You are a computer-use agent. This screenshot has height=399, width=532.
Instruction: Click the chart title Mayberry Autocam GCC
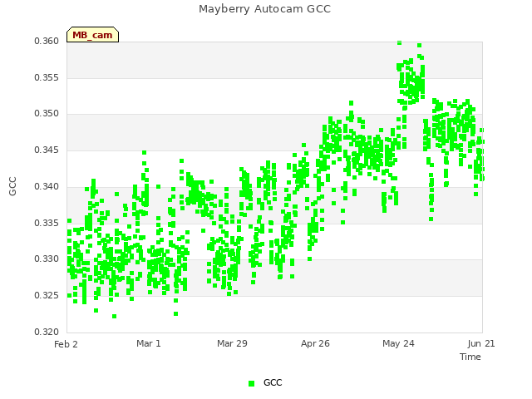(264, 9)
